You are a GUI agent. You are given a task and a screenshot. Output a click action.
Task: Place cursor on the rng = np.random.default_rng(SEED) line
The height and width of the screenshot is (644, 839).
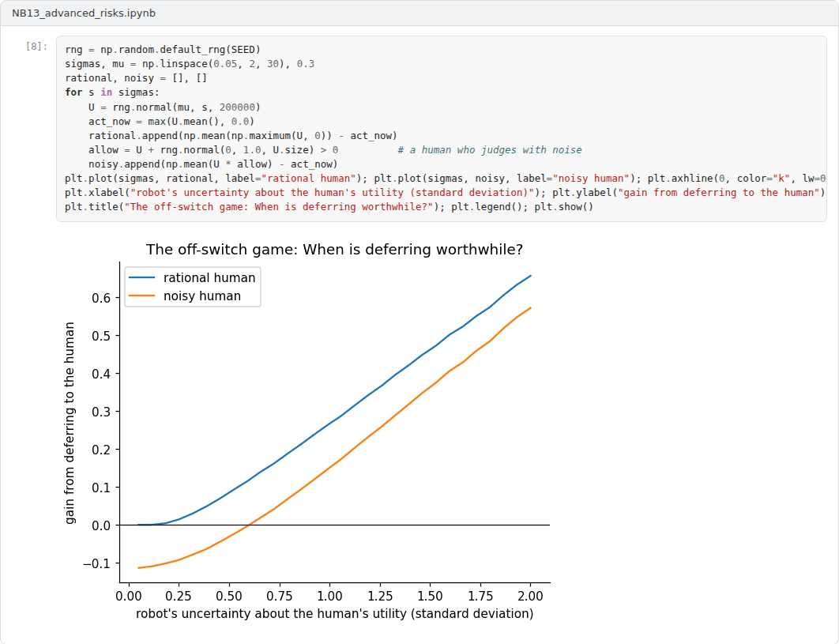click(163, 49)
